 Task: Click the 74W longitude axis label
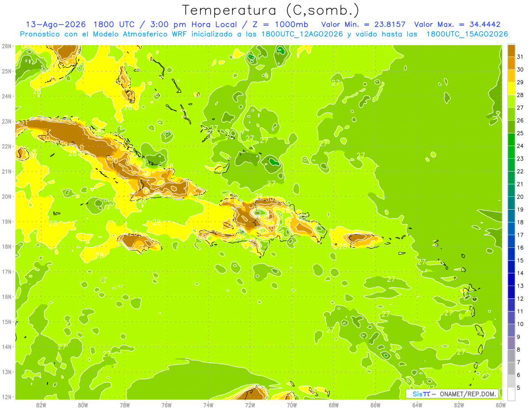(x=208, y=404)
